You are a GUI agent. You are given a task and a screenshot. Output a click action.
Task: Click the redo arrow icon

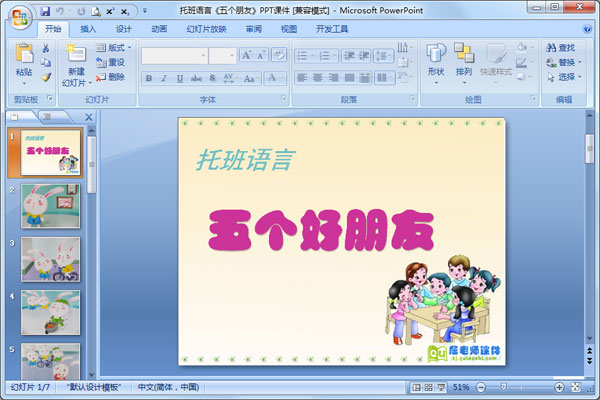pyautogui.click(x=81, y=11)
